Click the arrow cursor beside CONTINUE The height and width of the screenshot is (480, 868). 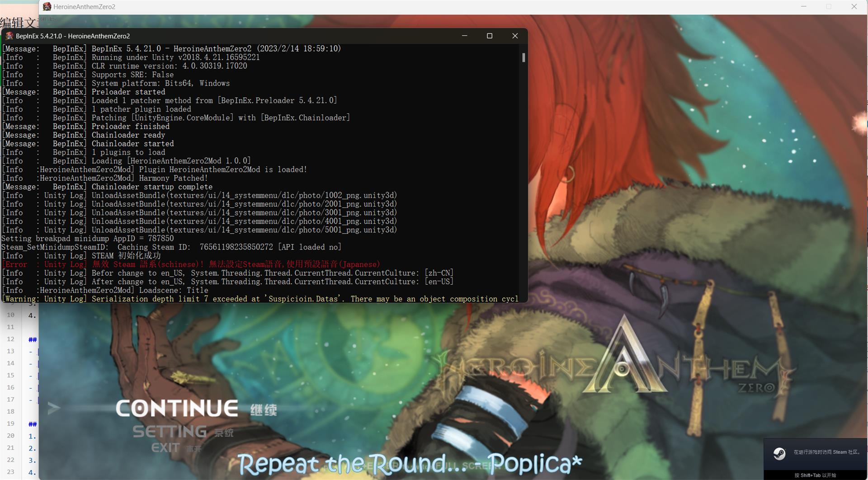pos(54,408)
